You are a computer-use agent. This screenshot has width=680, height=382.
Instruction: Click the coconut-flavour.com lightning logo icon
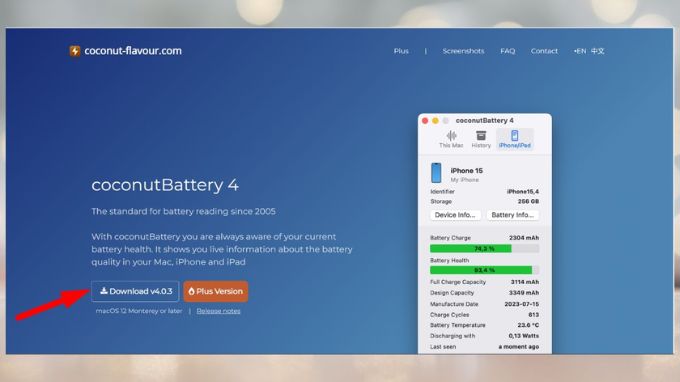pyautogui.click(x=75, y=51)
